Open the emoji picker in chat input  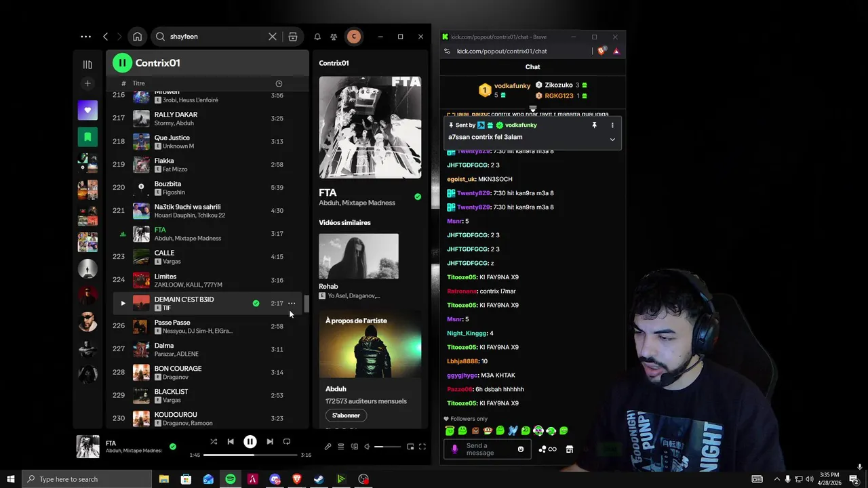point(521,449)
